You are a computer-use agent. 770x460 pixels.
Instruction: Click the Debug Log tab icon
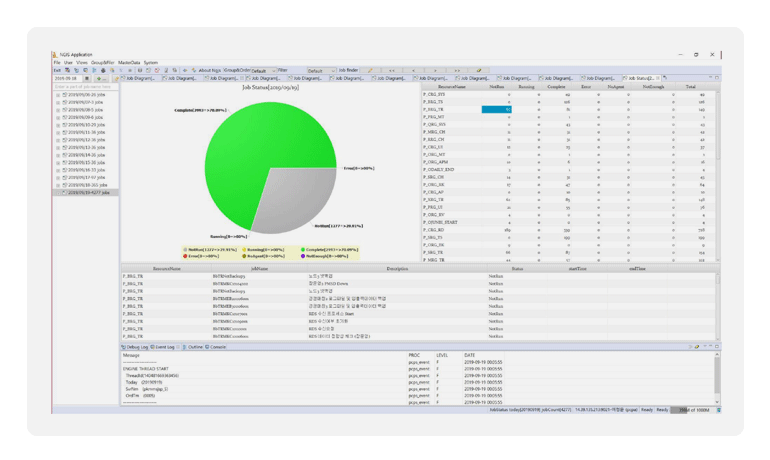(123, 347)
